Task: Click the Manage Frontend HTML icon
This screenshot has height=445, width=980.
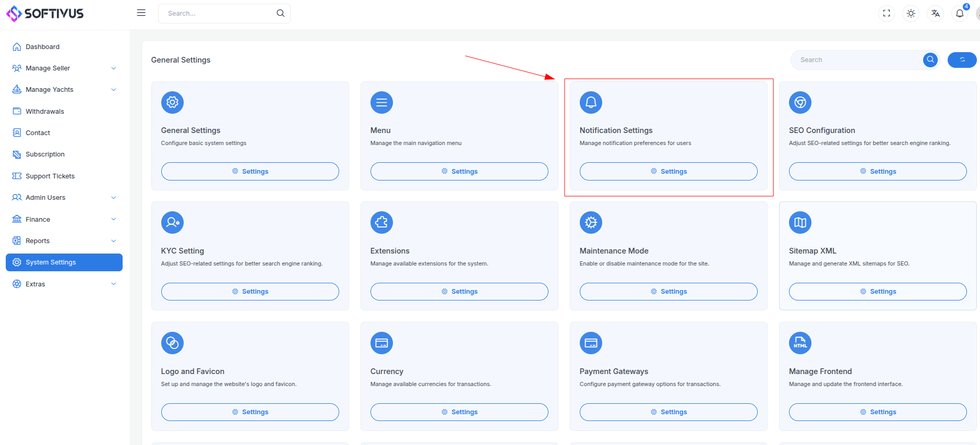Action: pyautogui.click(x=800, y=343)
